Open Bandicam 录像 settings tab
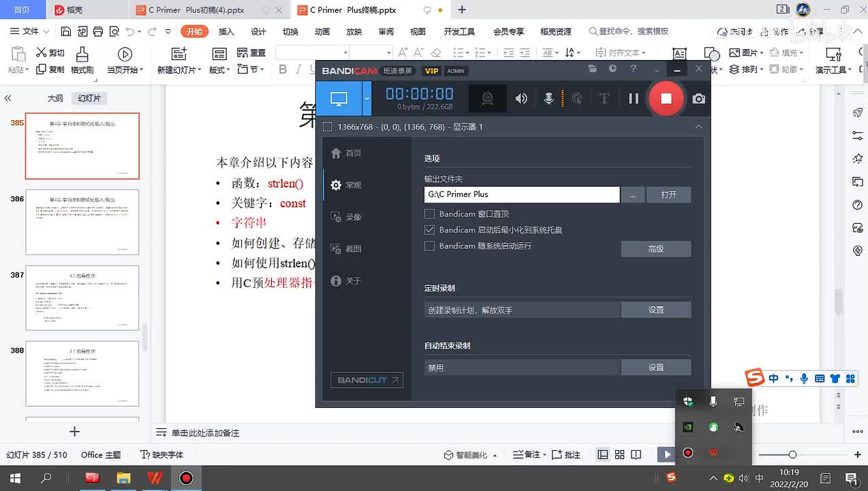The image size is (868, 491). pyautogui.click(x=345, y=217)
